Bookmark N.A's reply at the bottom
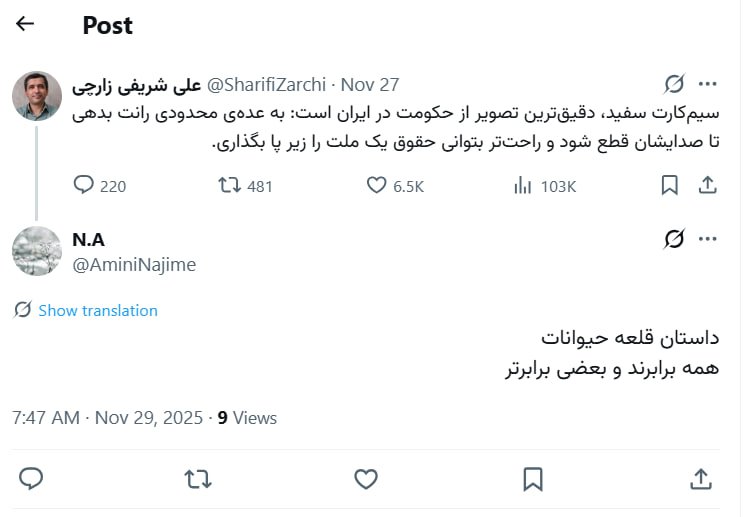This screenshot has width=745, height=517. click(534, 478)
